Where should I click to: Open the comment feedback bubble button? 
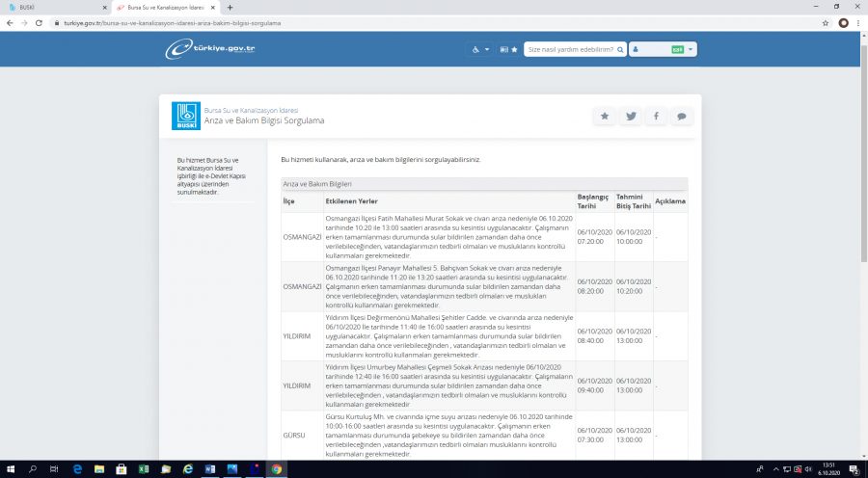[682, 117]
